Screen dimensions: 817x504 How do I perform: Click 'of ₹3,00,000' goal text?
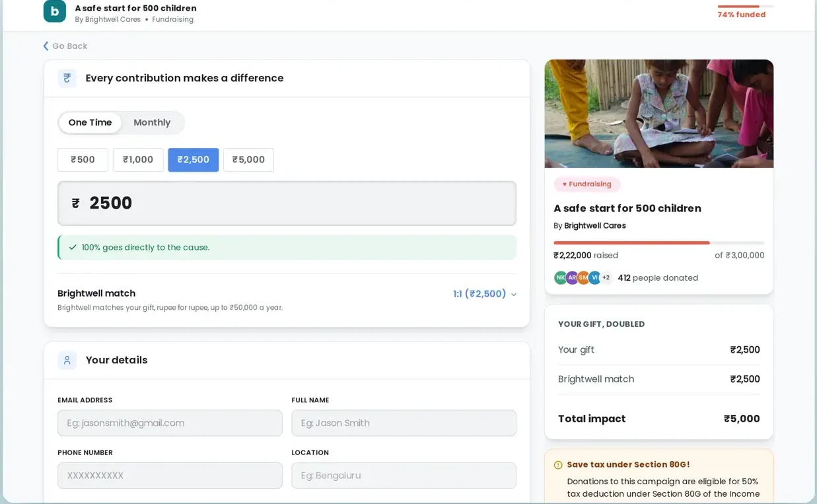[740, 256]
